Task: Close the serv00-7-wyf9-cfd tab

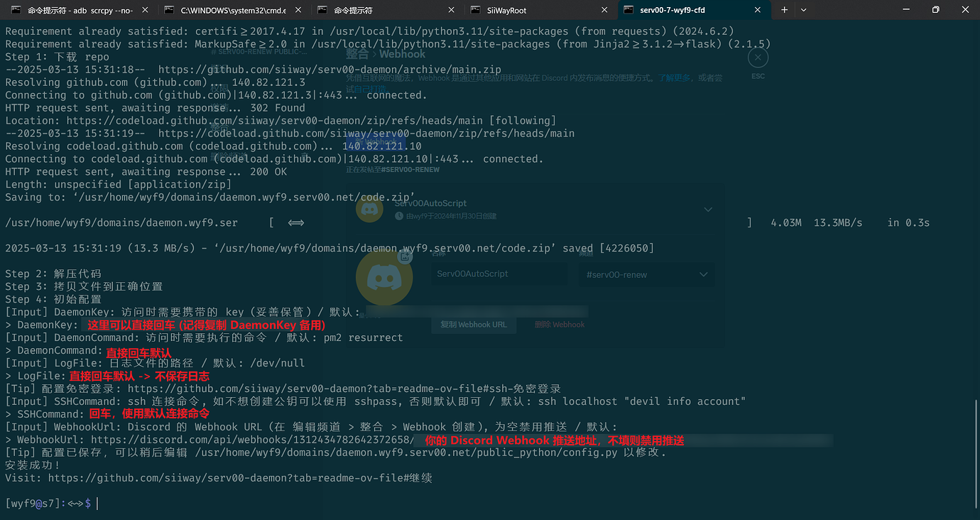Action: click(x=758, y=10)
